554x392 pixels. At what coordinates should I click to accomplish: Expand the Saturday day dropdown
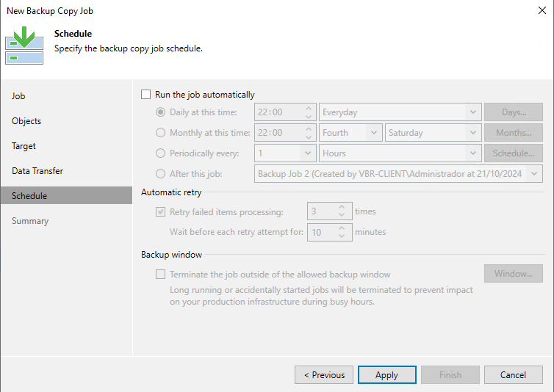[x=432, y=133]
